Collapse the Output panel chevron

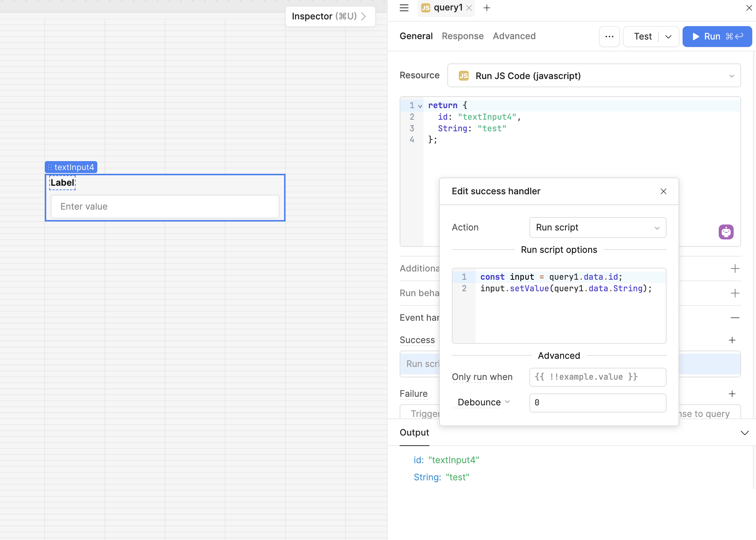point(744,433)
